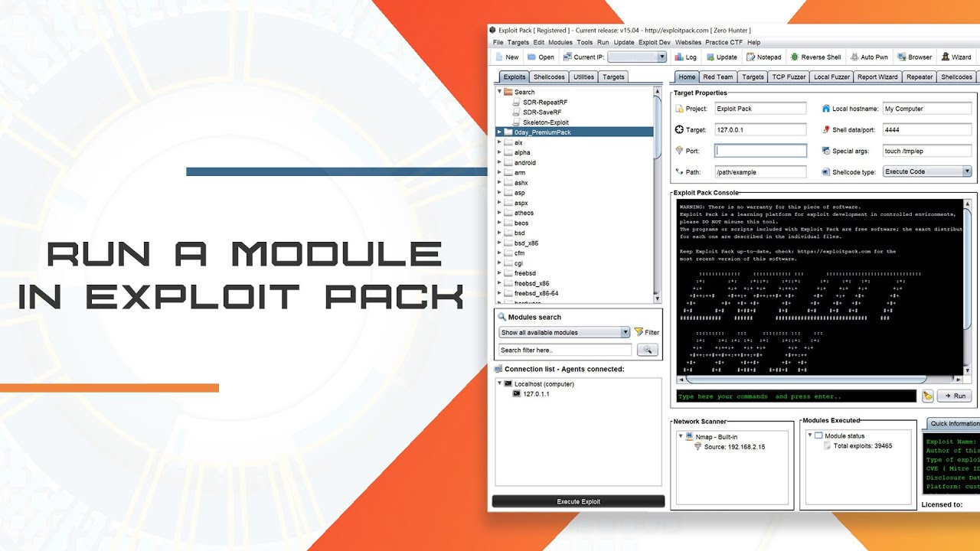
Task: Open the Modules menu
Action: pyautogui.click(x=560, y=42)
